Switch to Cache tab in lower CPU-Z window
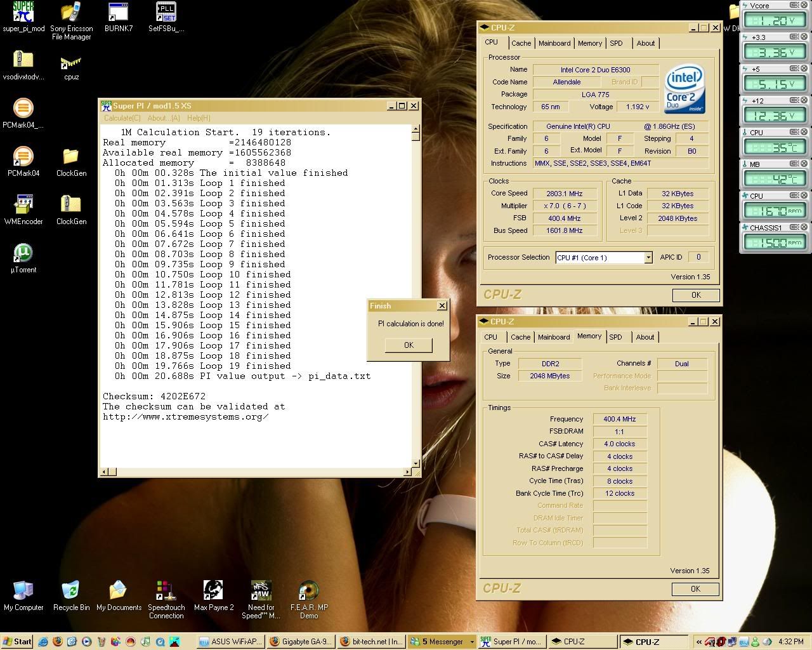The width and height of the screenshot is (812, 650). (521, 337)
